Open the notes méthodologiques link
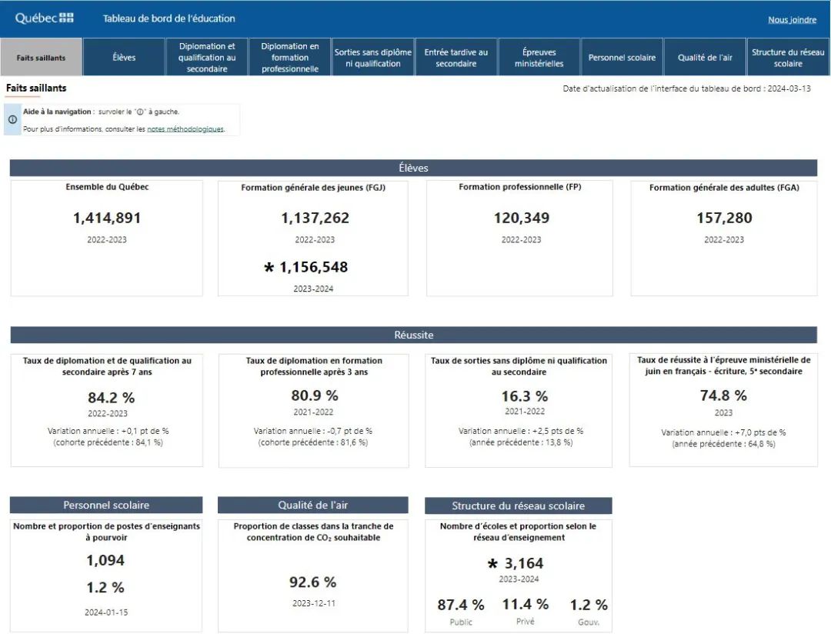The image size is (831, 644). tap(185, 129)
